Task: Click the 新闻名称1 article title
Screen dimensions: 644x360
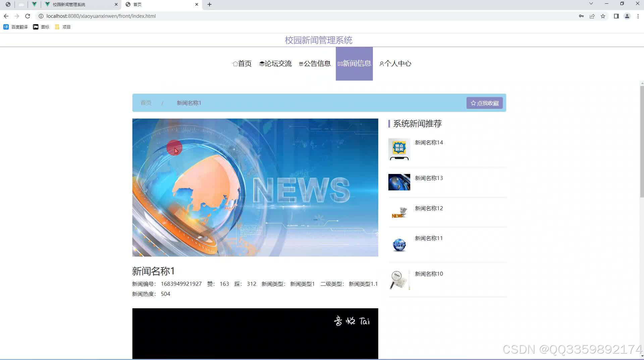Action: pyautogui.click(x=153, y=271)
